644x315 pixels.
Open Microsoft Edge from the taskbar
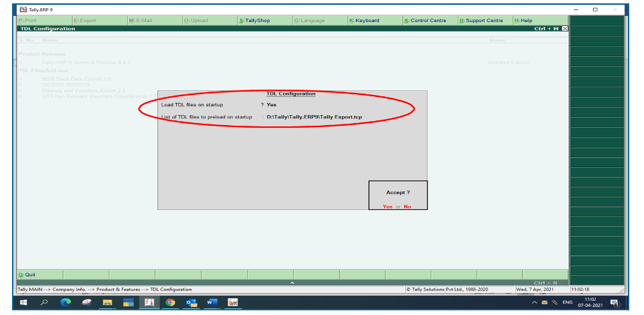click(x=66, y=303)
